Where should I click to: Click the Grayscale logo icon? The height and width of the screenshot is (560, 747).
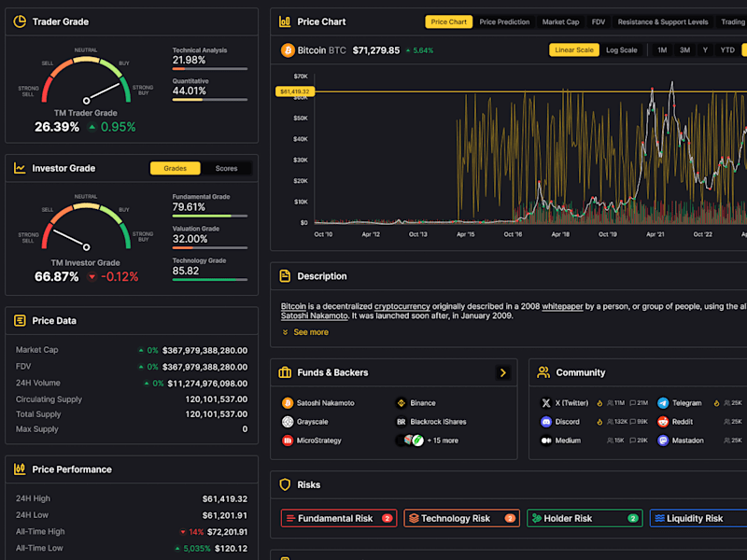288,422
